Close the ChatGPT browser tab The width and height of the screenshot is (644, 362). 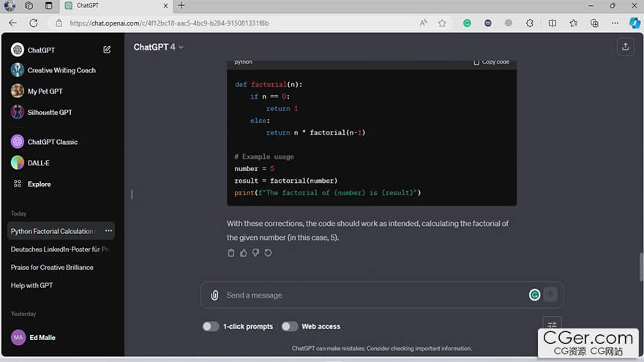click(x=165, y=6)
